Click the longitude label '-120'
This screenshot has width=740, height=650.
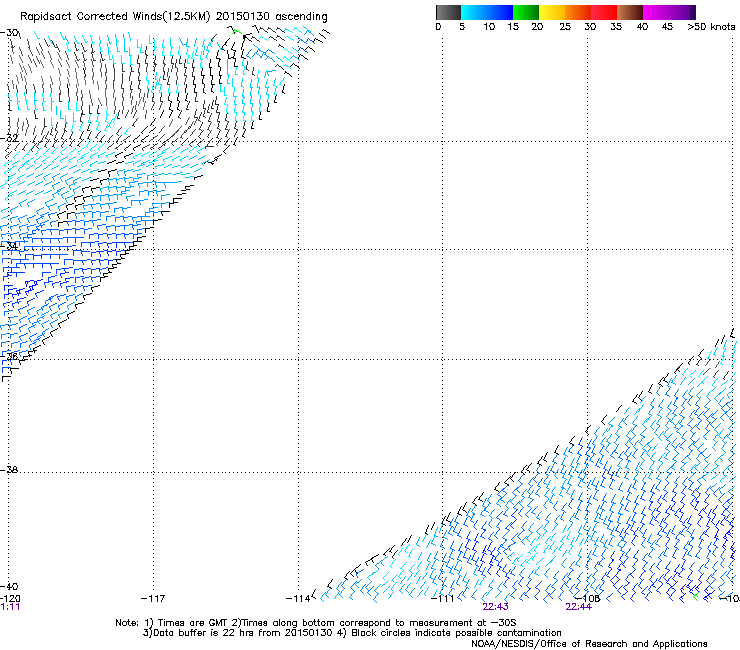[10, 599]
